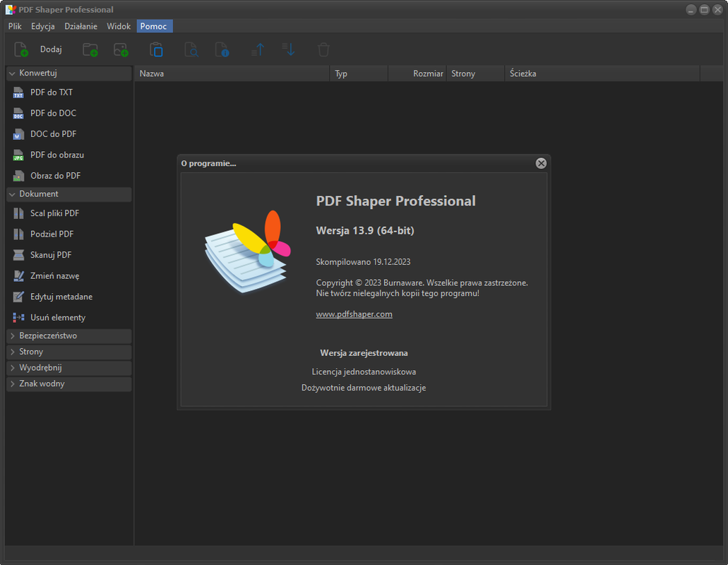Click the Skanuj PDF scanner icon
Viewport: 728px width, 565px height.
click(x=18, y=255)
